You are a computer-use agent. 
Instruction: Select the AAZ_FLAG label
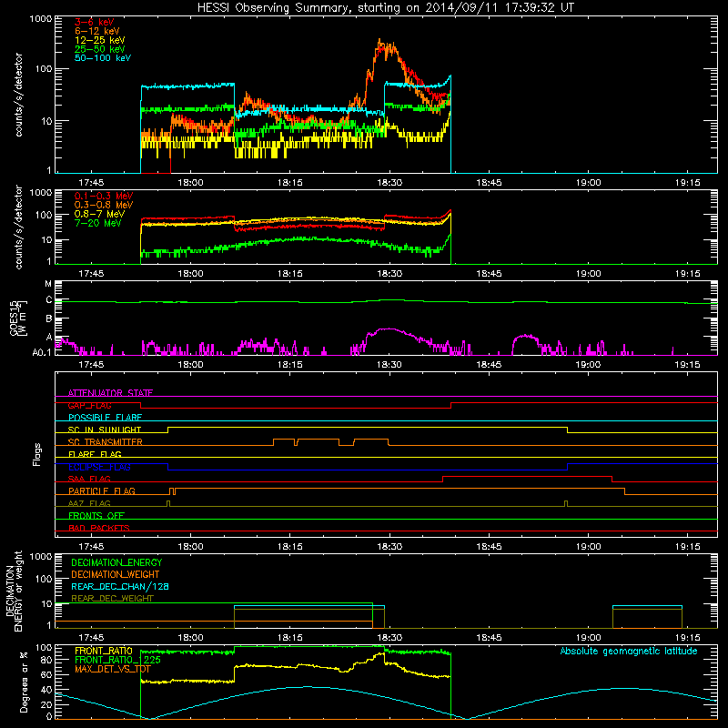point(89,503)
